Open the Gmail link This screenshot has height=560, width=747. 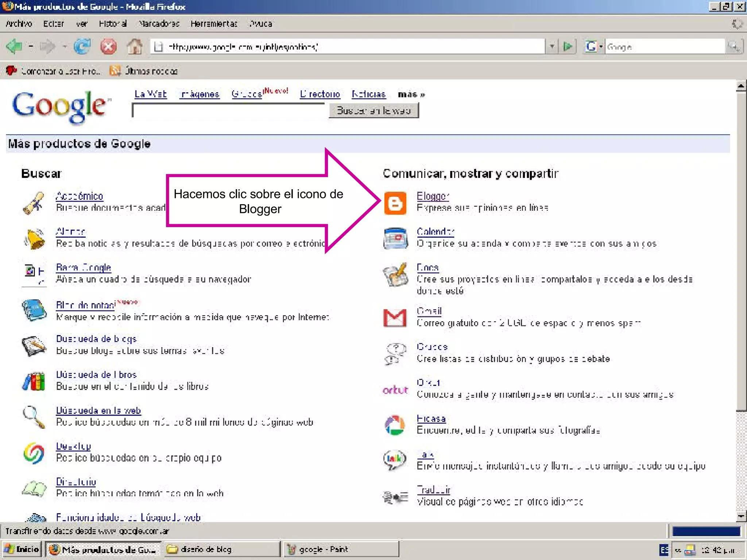[x=429, y=311]
